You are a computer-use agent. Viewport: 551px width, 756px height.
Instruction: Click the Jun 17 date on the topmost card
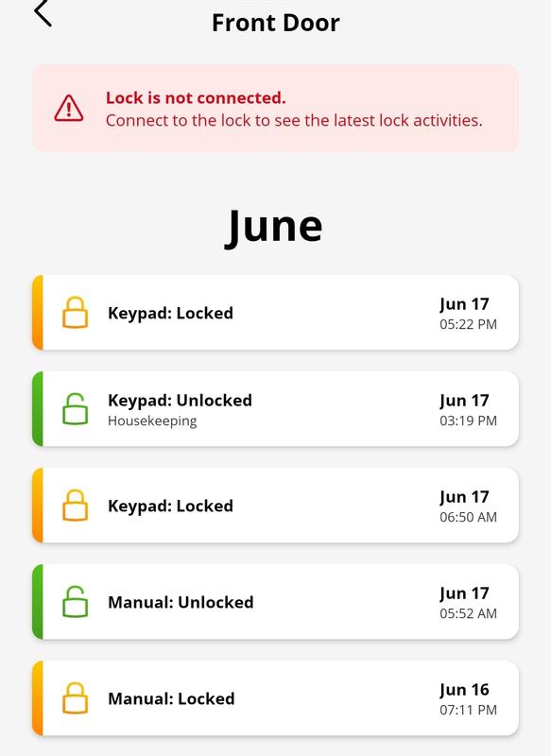[463, 301]
